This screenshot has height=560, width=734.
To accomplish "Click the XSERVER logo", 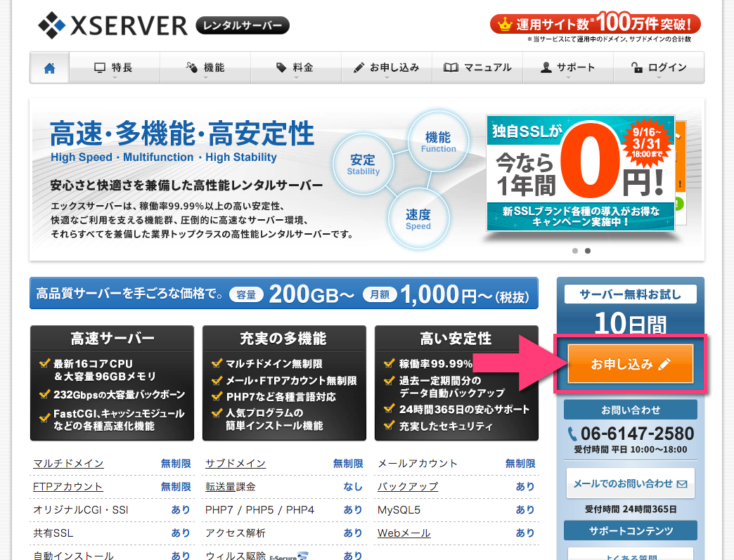I will click(x=112, y=25).
